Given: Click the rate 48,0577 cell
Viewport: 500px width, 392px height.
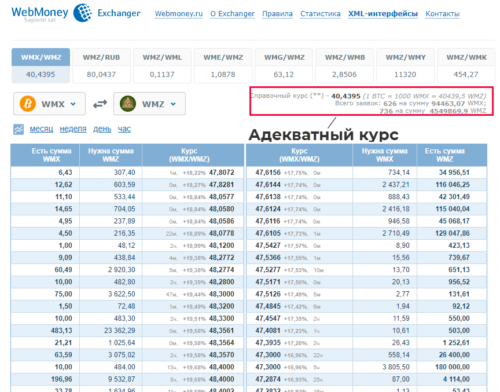Looking at the screenshot, I should (x=221, y=197).
